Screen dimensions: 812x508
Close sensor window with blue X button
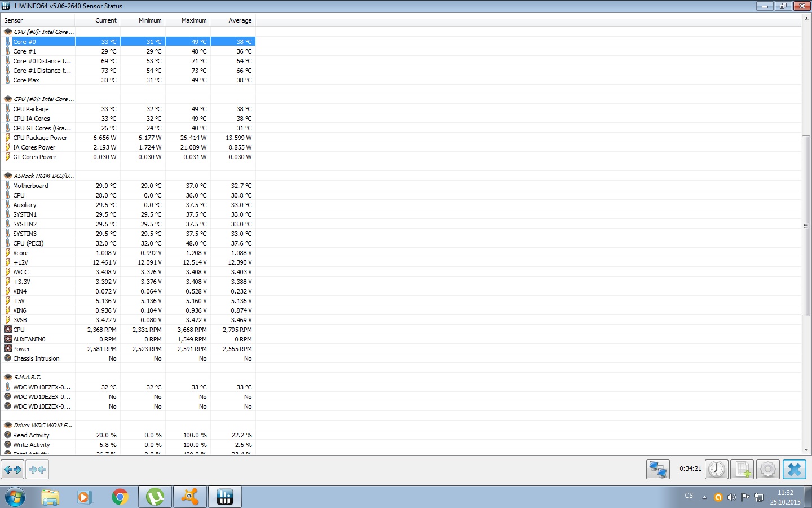click(795, 469)
